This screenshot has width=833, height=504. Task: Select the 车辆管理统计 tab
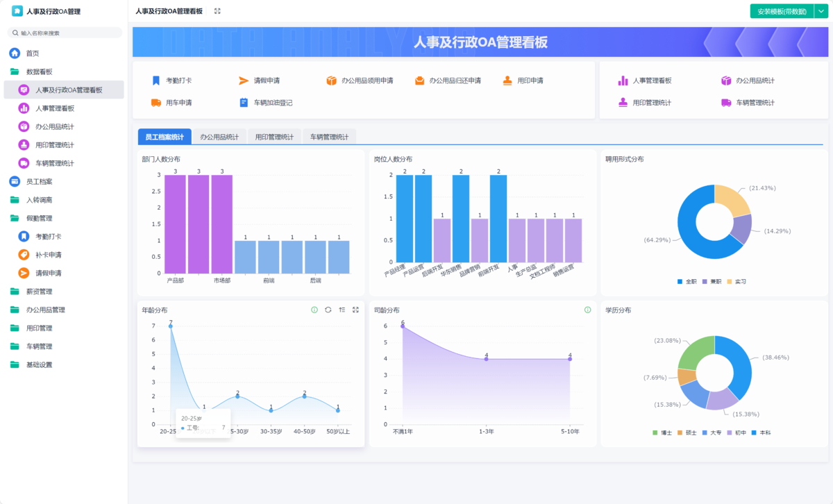click(330, 136)
